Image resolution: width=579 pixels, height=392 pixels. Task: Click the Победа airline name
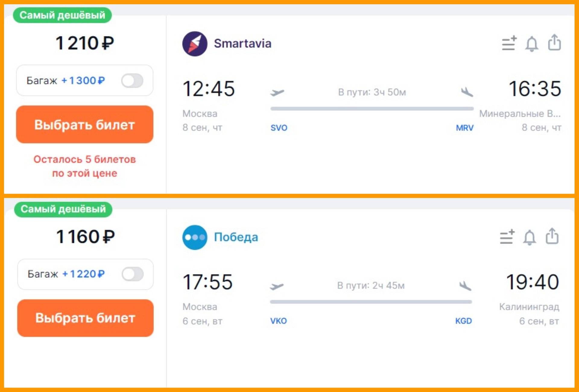click(236, 237)
